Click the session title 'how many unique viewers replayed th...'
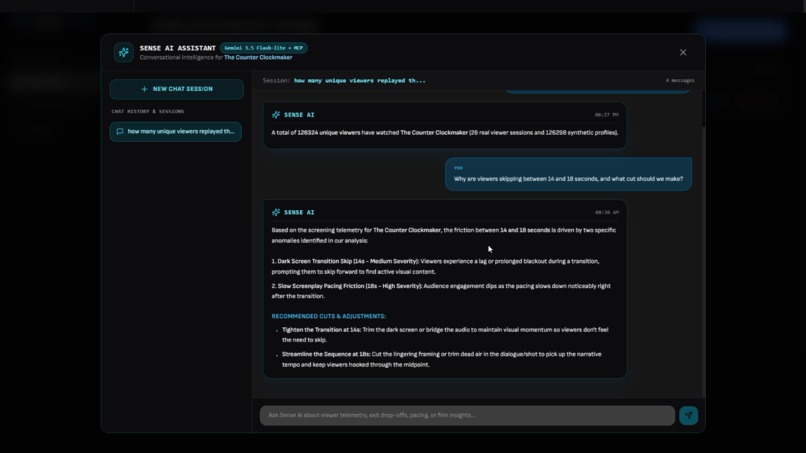This screenshot has height=453, width=806. click(359, 81)
